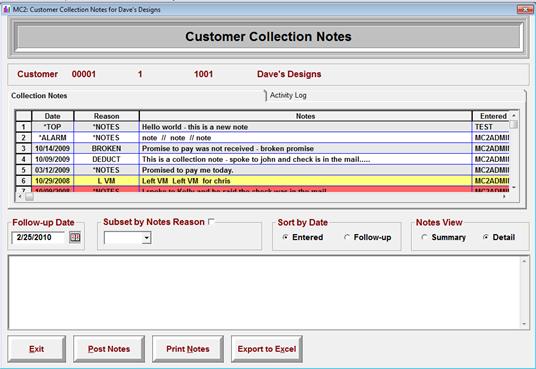The image size is (536, 369).
Task: Select row header number 1
Action: [x=23, y=127]
